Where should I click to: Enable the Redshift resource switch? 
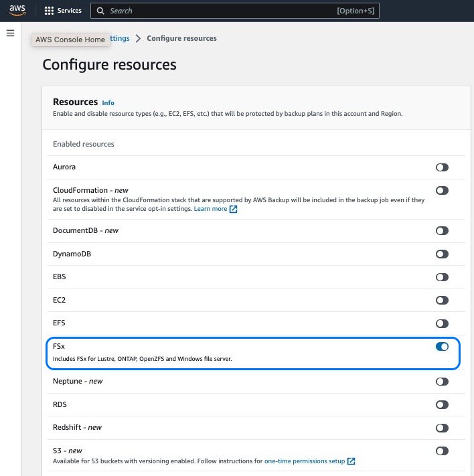coord(442,428)
